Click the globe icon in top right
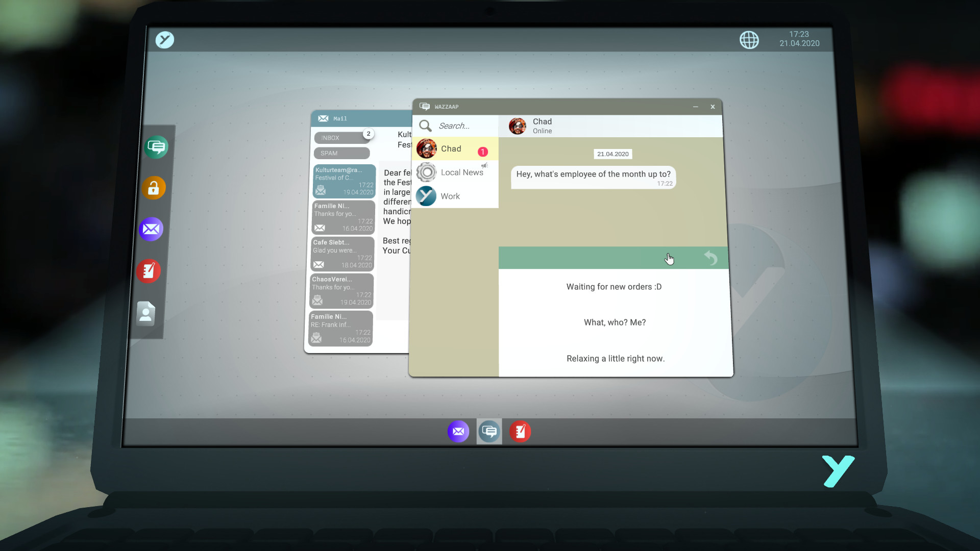 click(749, 39)
